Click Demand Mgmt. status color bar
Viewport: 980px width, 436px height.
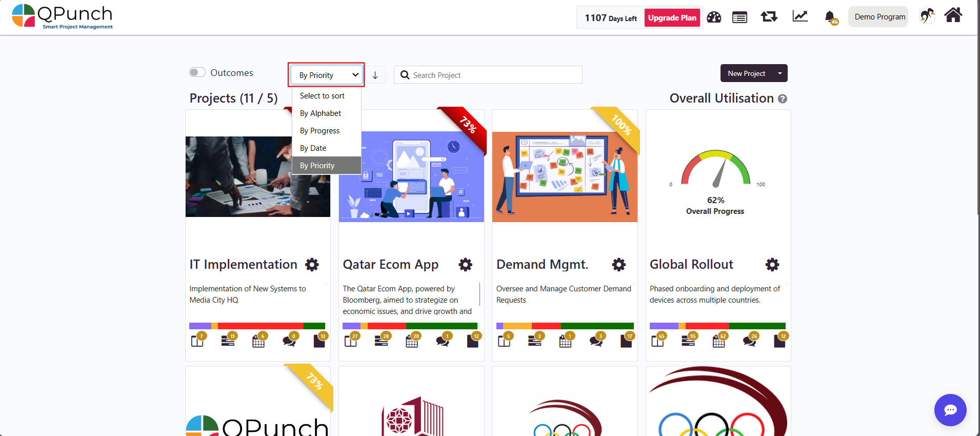point(565,326)
